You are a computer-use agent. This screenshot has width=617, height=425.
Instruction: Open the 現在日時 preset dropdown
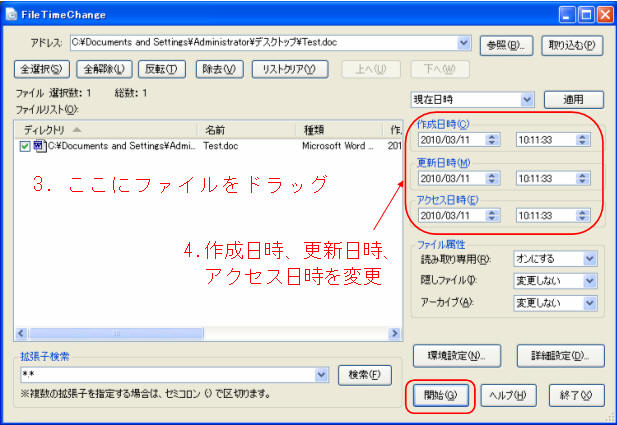527,100
